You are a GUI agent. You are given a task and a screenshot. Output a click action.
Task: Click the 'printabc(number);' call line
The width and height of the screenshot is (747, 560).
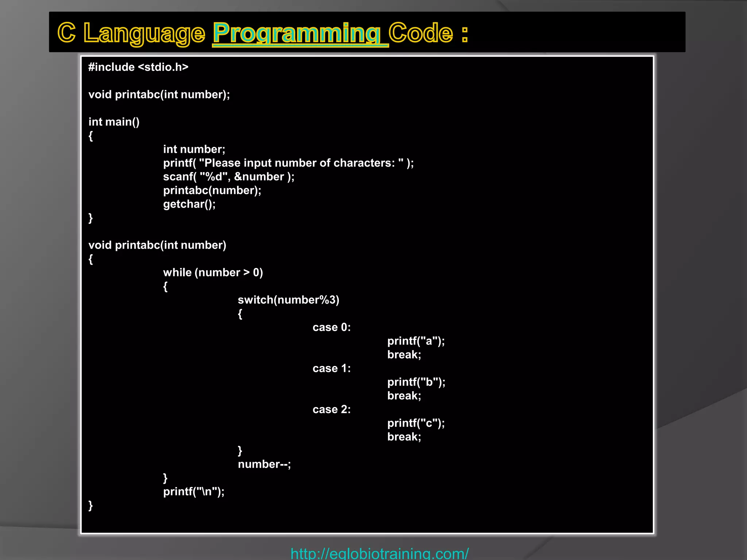click(212, 190)
